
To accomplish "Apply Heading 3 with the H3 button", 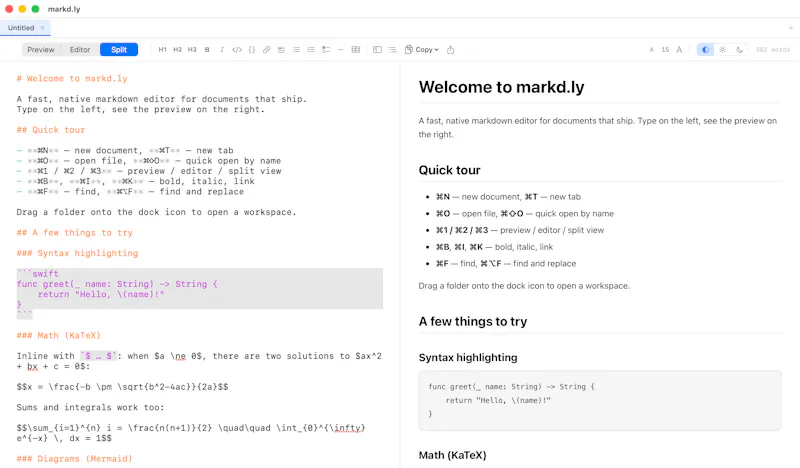I will (x=192, y=50).
